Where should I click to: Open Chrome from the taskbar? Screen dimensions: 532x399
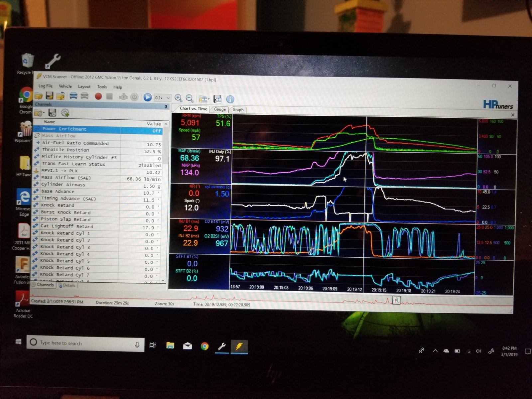tap(204, 346)
